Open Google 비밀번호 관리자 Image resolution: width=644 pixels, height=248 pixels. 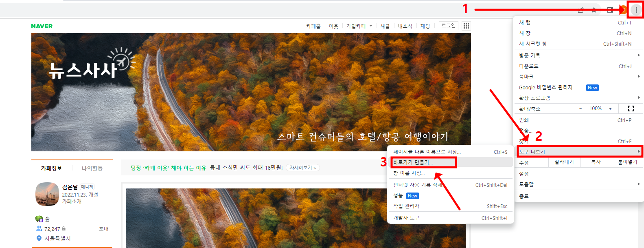coord(578,87)
